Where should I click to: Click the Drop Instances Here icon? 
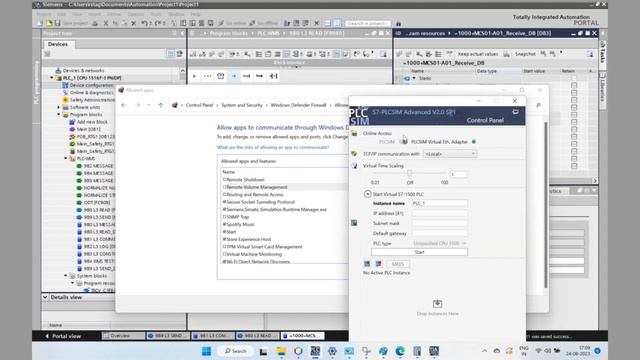coord(437,303)
